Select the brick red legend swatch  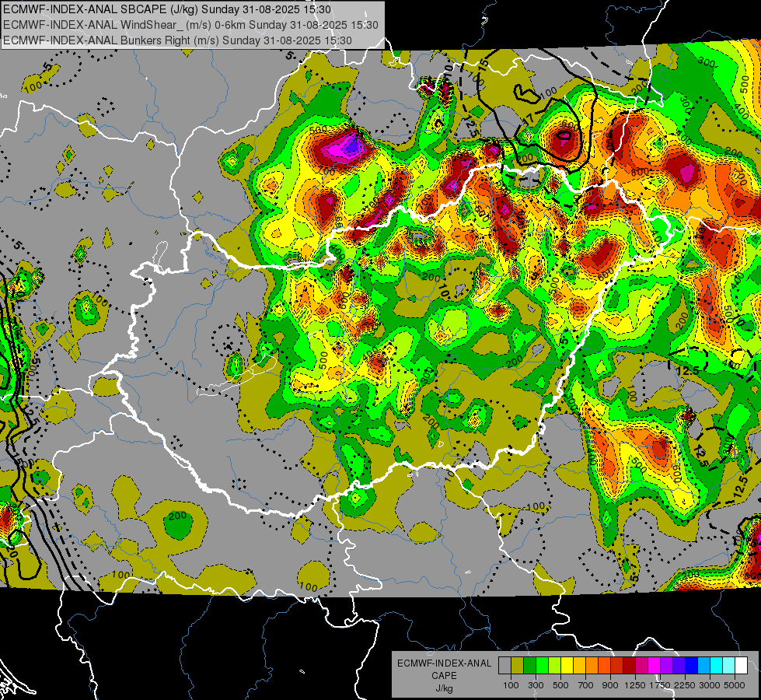pos(617,666)
